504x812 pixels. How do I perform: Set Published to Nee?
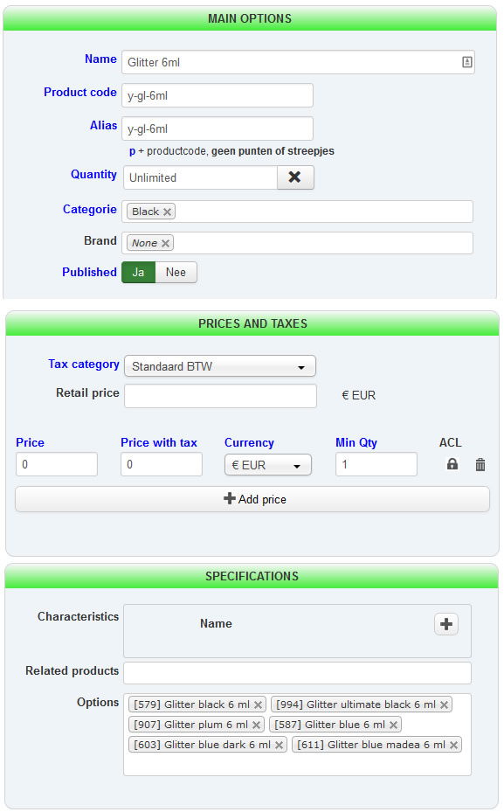point(176,273)
